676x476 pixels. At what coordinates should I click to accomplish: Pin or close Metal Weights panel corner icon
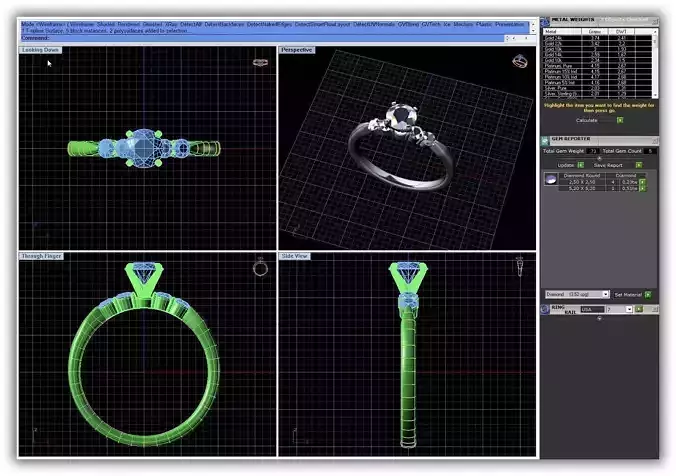point(655,22)
